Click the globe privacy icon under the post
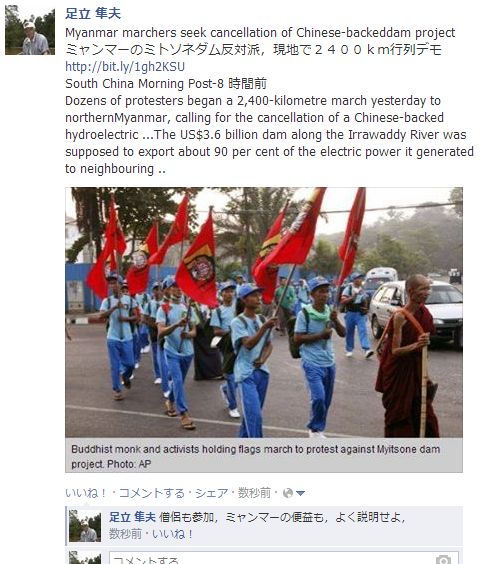Viewport: 484px width, 564px height. 288,493
